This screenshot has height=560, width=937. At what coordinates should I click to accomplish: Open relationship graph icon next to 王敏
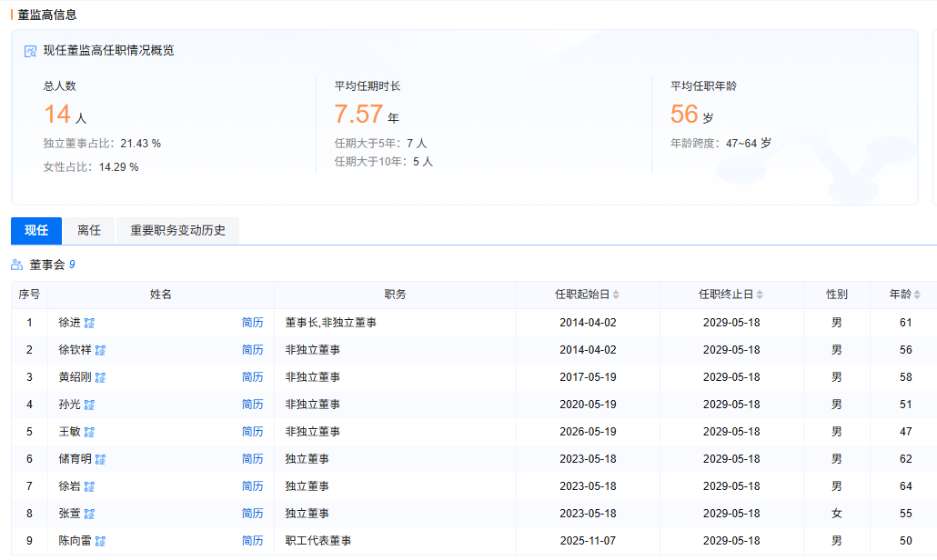(x=90, y=432)
